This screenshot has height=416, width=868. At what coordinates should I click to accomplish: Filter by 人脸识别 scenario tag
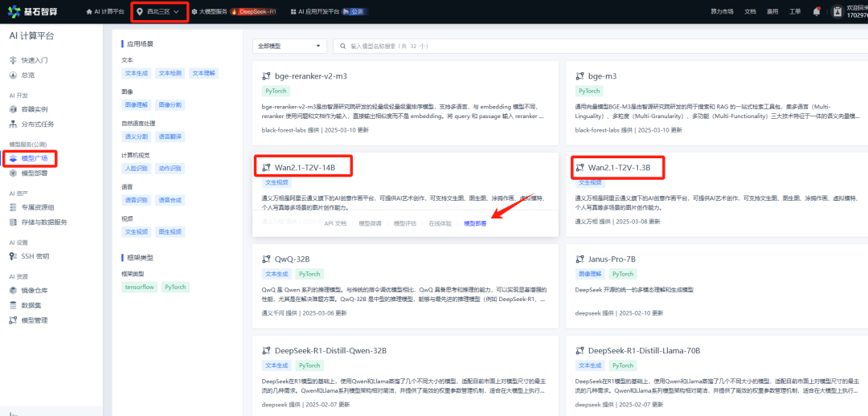[136, 168]
